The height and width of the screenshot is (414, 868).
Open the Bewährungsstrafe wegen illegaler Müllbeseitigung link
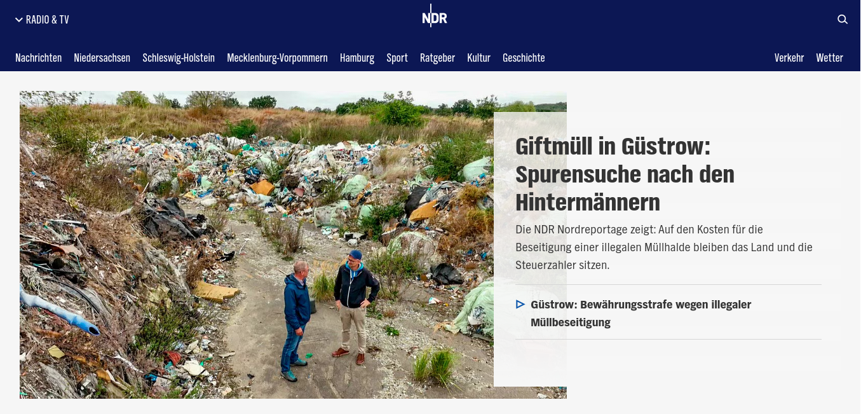641,314
